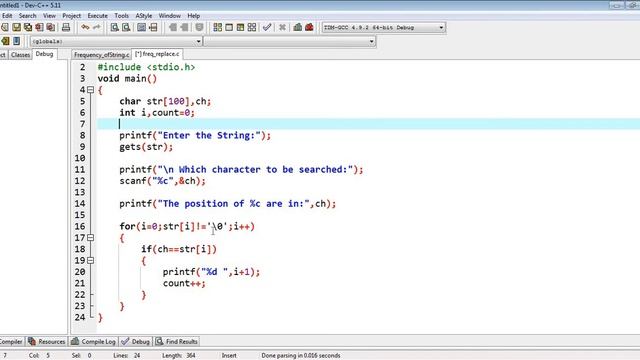Click the Stop execution X icon
The width and height of the screenshot is (640, 360).
[282, 27]
